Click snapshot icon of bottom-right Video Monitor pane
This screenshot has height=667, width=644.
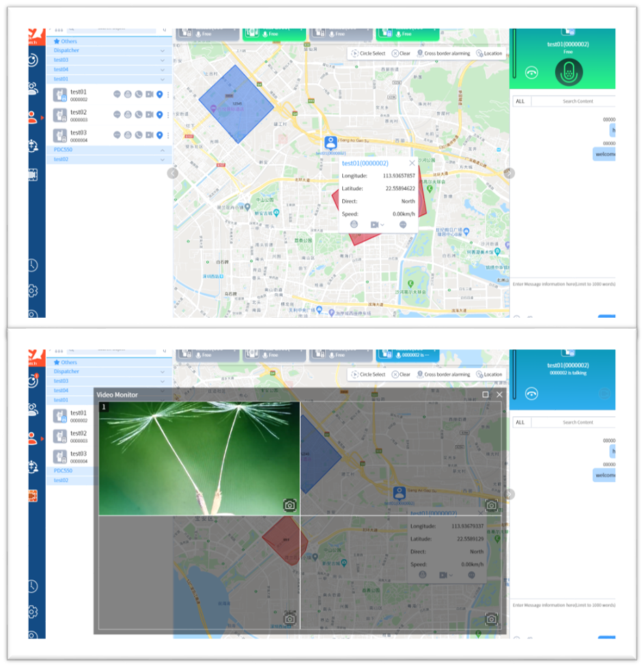492,619
